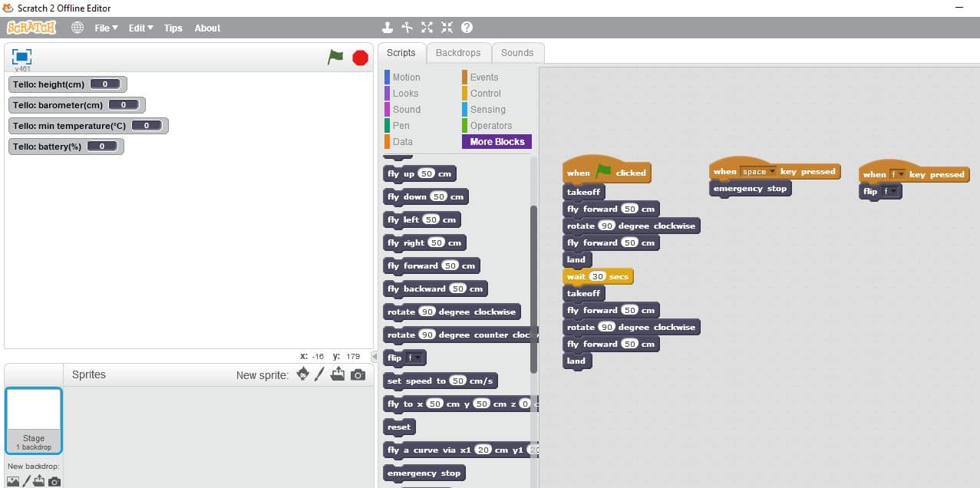Click the red stop sign above the stage
The image size is (980, 488).
point(360,58)
